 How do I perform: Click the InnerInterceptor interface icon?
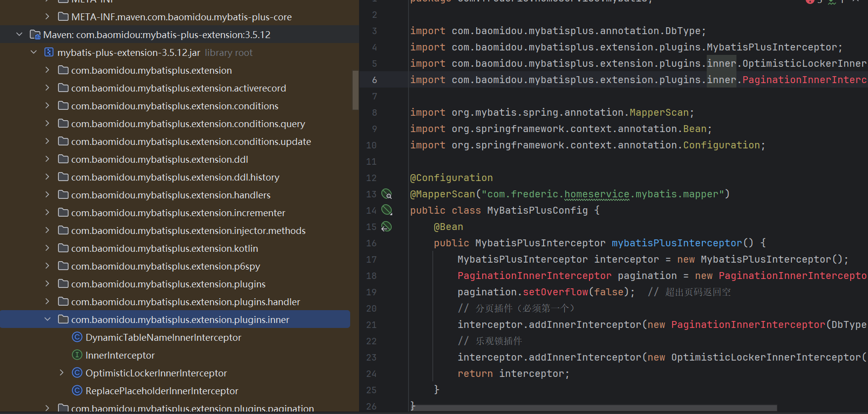coord(77,355)
